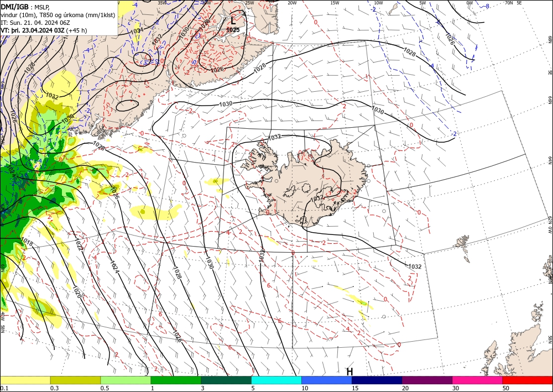Pick the blue 10 mm legend swatch
553x392 pixels.
click(x=327, y=380)
